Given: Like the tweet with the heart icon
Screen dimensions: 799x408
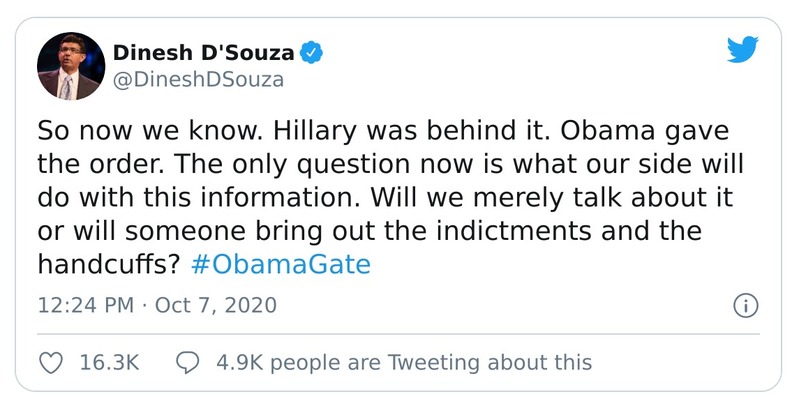Looking at the screenshot, I should [x=52, y=362].
